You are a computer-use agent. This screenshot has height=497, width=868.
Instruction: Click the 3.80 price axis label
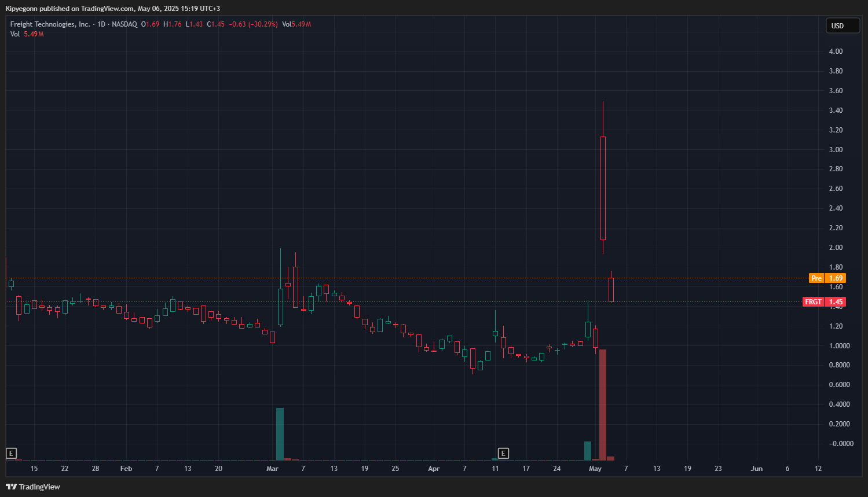[836, 71]
